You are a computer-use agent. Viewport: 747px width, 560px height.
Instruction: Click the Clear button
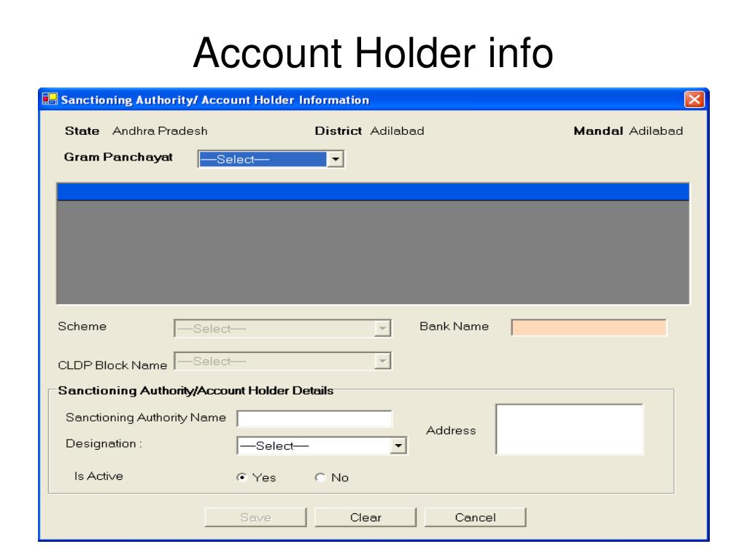[365, 517]
